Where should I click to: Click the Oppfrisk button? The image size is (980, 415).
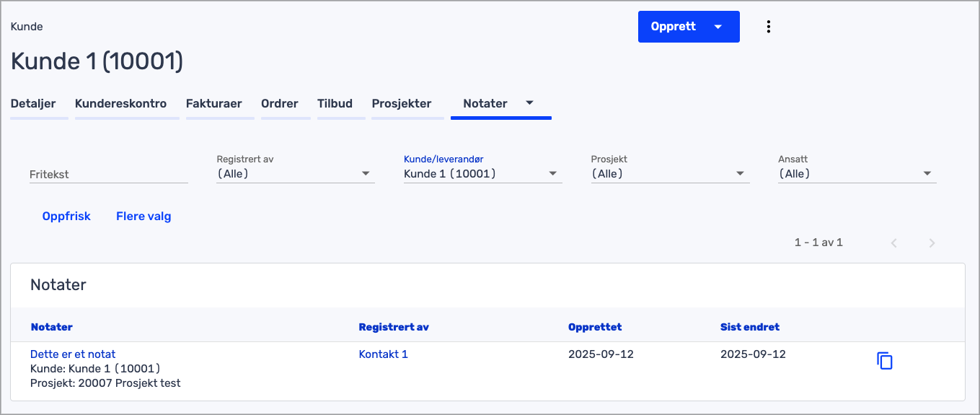tap(66, 217)
